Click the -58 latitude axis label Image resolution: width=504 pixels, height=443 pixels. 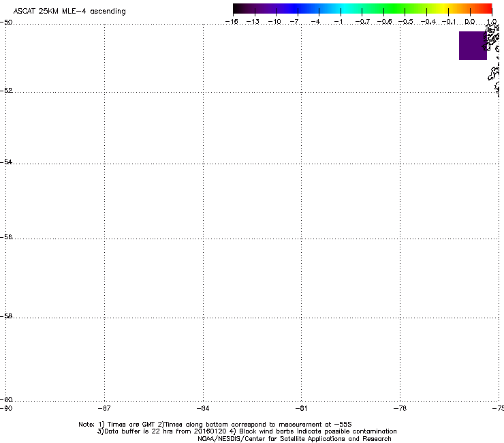[x=6, y=316]
